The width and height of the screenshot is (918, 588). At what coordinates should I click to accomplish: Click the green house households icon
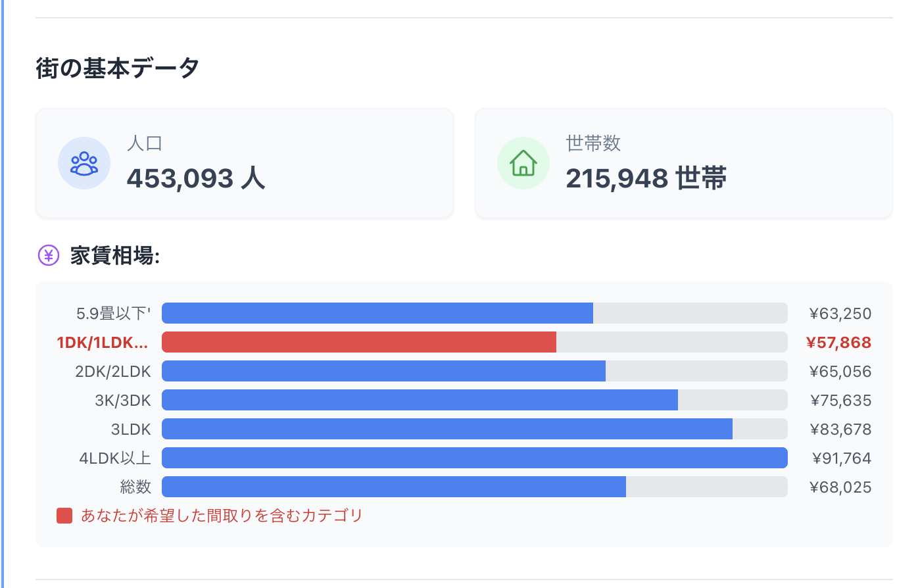tap(523, 163)
